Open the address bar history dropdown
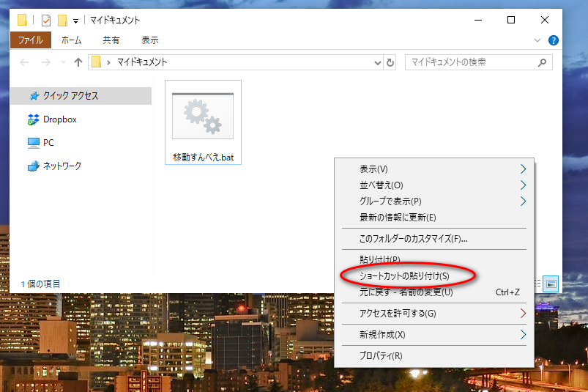The image size is (588, 392). tap(378, 63)
